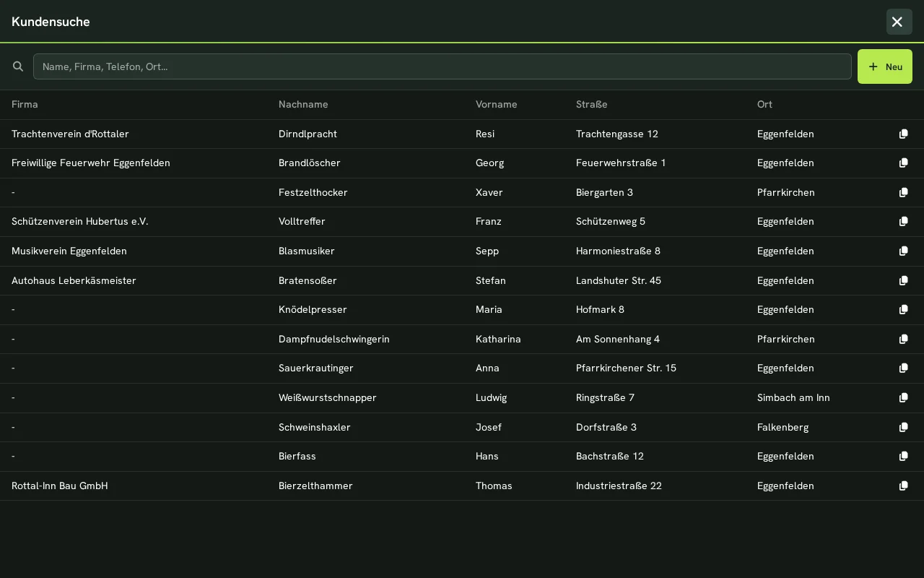Click the first name Katharina
Viewport: 924px width, 578px height.
[498, 339]
